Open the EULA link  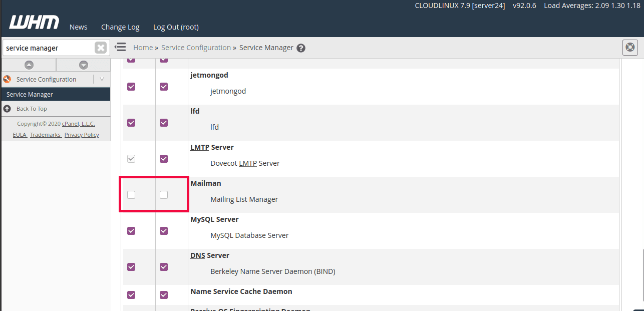coord(20,134)
